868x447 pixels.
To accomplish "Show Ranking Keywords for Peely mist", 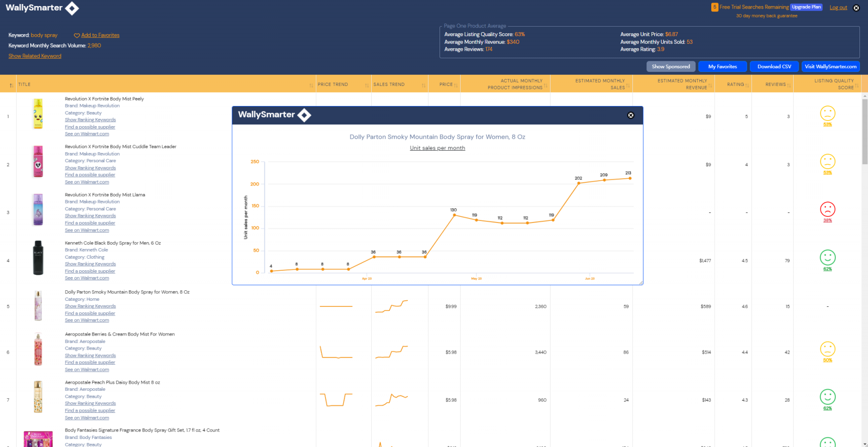I will click(x=90, y=120).
